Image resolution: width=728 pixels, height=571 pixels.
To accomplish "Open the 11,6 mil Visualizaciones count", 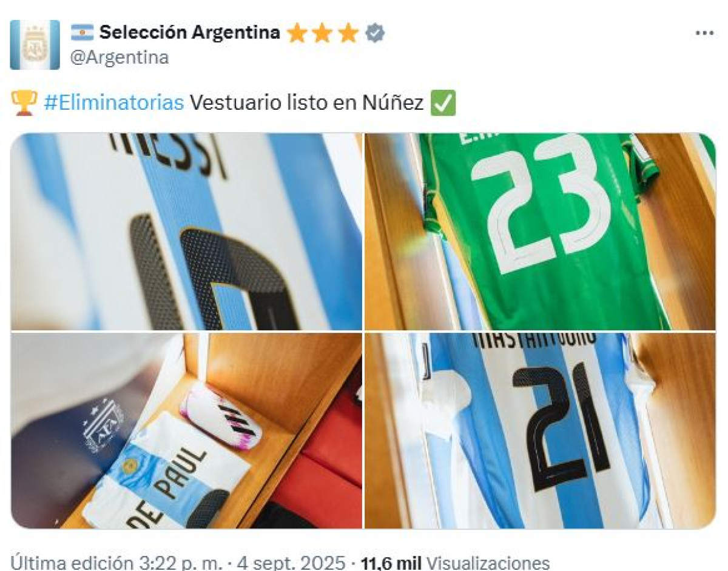I will 455,561.
